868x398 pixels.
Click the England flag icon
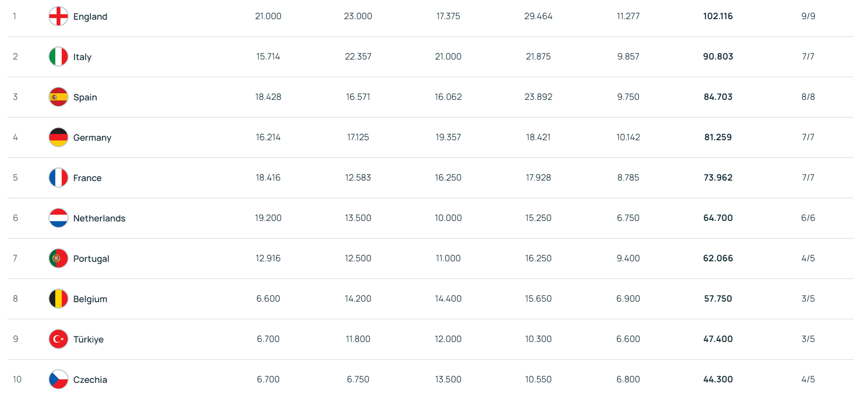(59, 16)
